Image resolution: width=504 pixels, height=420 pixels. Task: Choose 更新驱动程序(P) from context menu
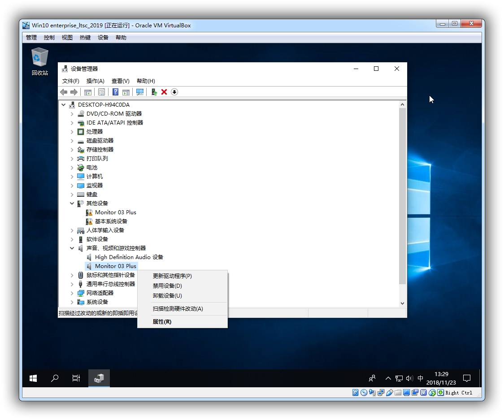pos(172,276)
